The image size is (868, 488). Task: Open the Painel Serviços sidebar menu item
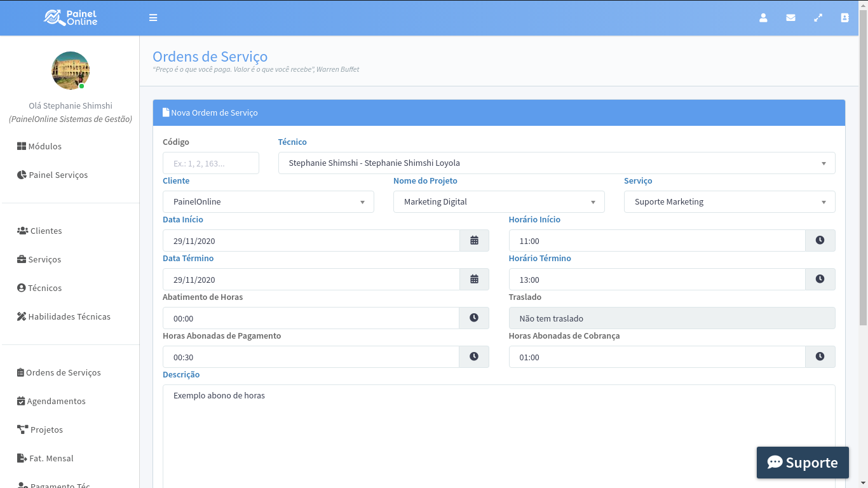(53, 175)
